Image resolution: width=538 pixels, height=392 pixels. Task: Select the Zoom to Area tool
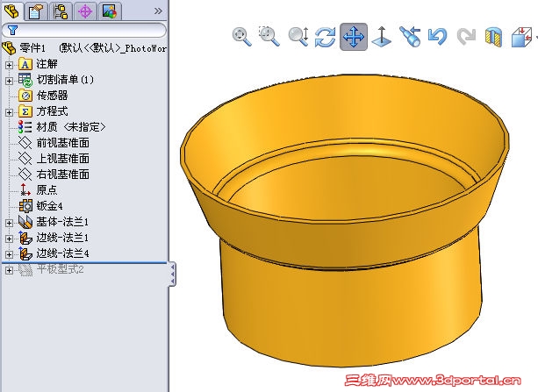[269, 36]
